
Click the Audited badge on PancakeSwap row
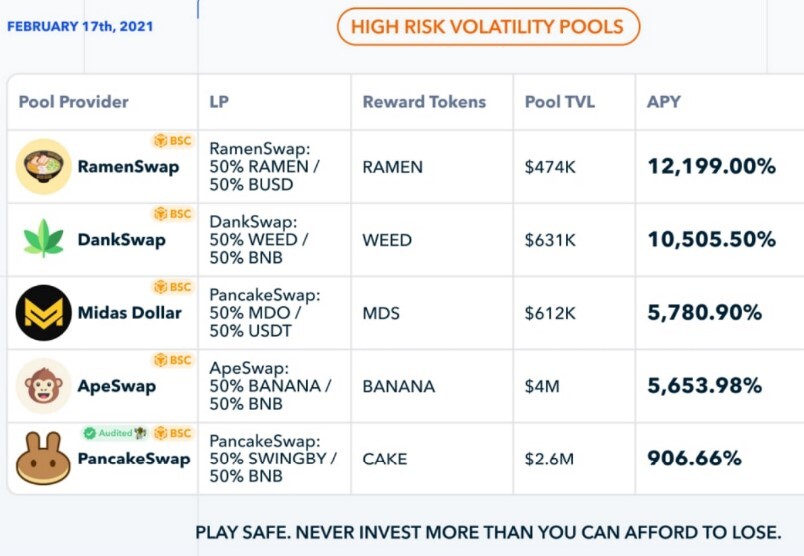pyautogui.click(x=115, y=433)
